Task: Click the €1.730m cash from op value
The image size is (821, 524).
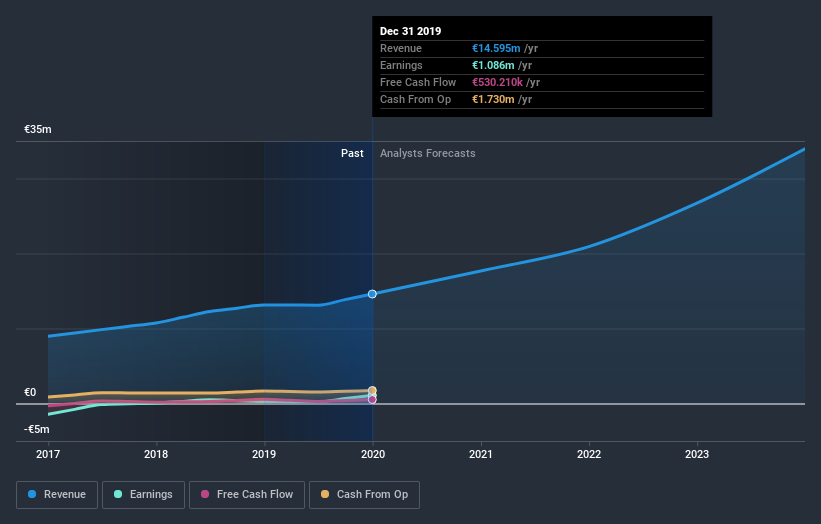Action: [x=493, y=99]
